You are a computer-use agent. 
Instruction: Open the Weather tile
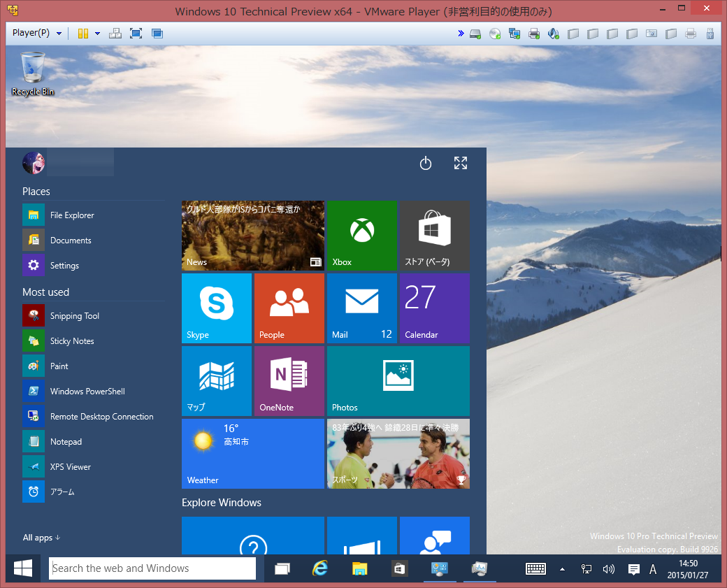coord(252,454)
